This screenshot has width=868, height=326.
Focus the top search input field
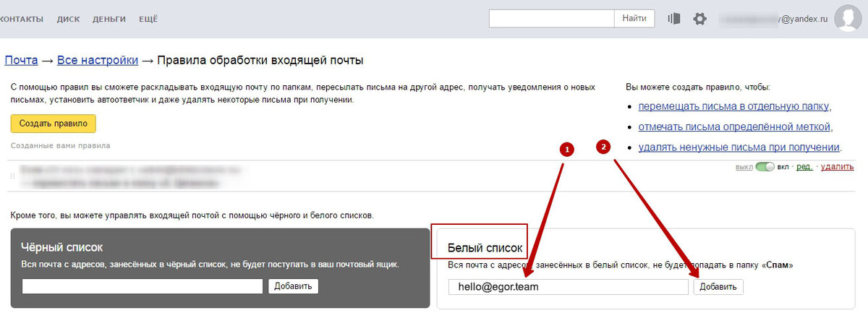pyautogui.click(x=552, y=19)
